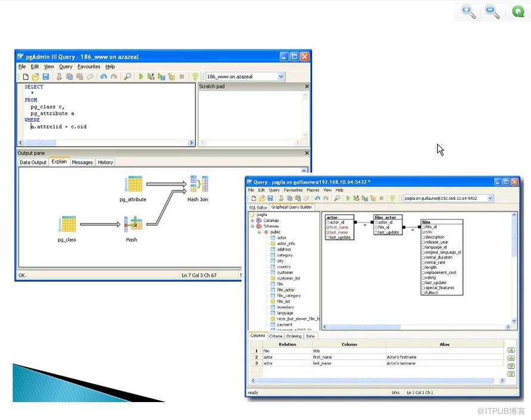Check actor_id in the actor table box

click(328, 223)
